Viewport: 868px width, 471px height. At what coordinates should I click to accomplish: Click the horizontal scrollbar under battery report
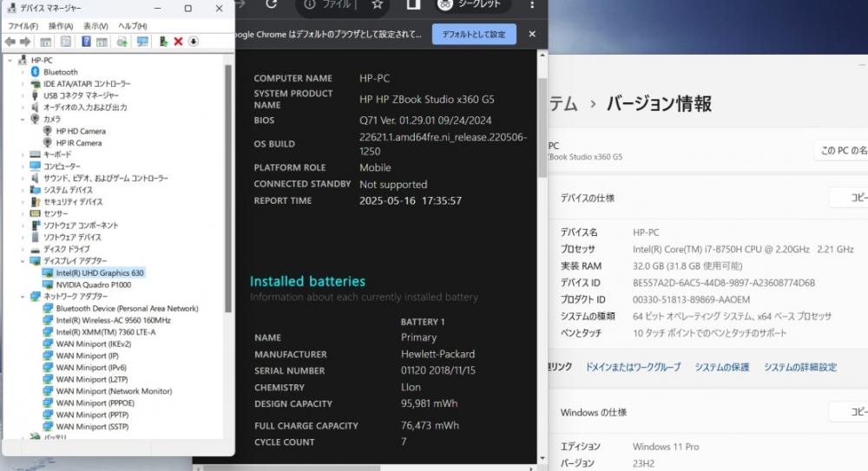pos(292,468)
